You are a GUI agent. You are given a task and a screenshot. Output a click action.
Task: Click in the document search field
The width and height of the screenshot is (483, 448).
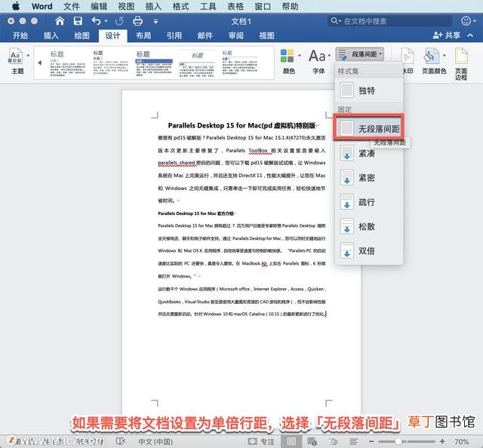[389, 21]
